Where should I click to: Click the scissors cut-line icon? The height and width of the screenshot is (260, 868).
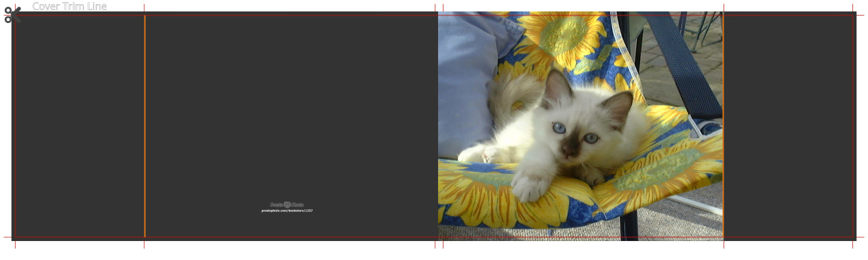[x=12, y=15]
